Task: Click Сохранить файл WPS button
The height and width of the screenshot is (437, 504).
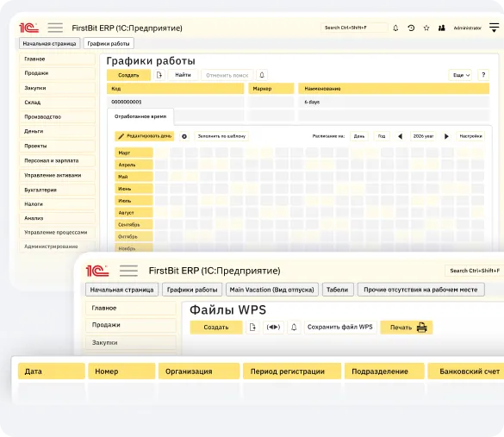Action: coord(340,327)
